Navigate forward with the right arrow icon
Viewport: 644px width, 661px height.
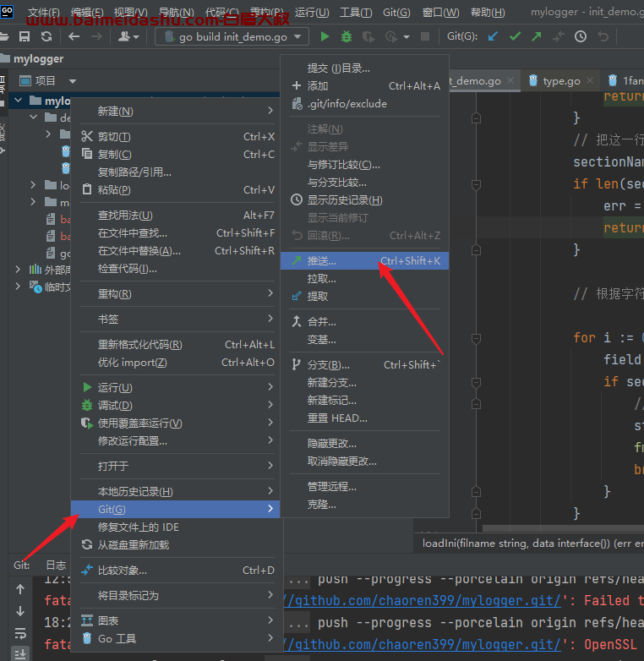point(96,36)
